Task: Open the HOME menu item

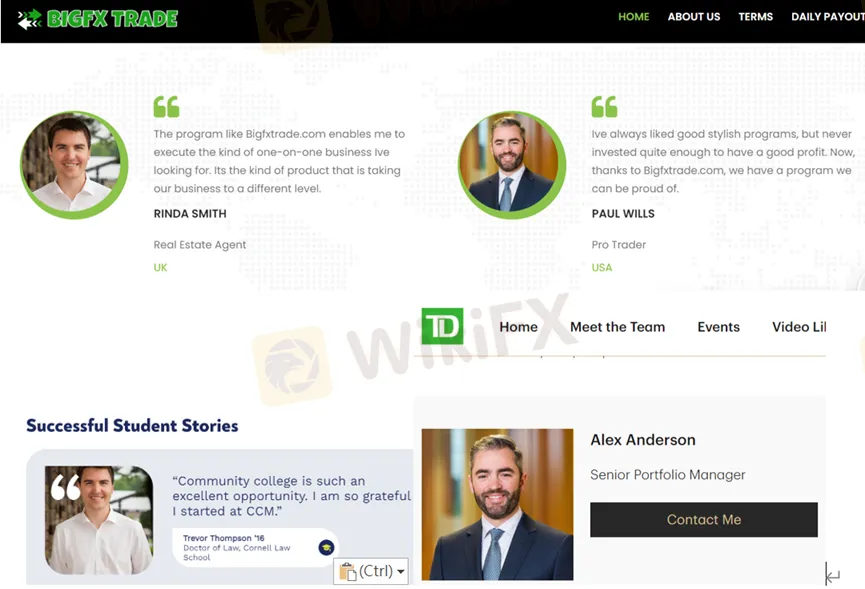Action: (633, 17)
